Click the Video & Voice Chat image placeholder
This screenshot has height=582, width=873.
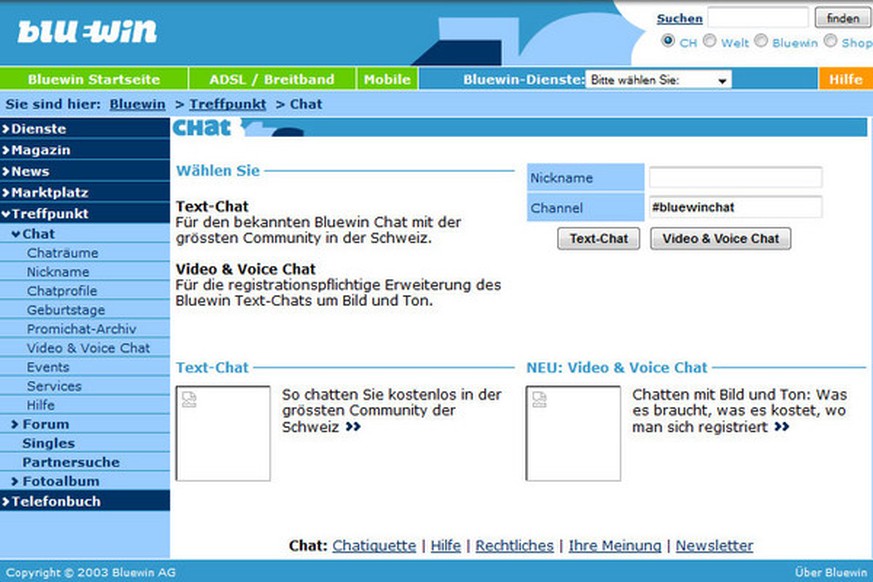tap(573, 433)
